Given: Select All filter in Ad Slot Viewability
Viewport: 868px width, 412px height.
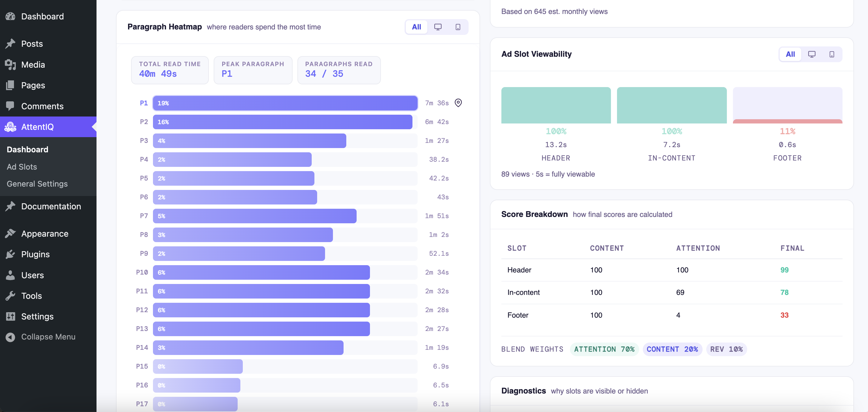Looking at the screenshot, I should pos(790,54).
